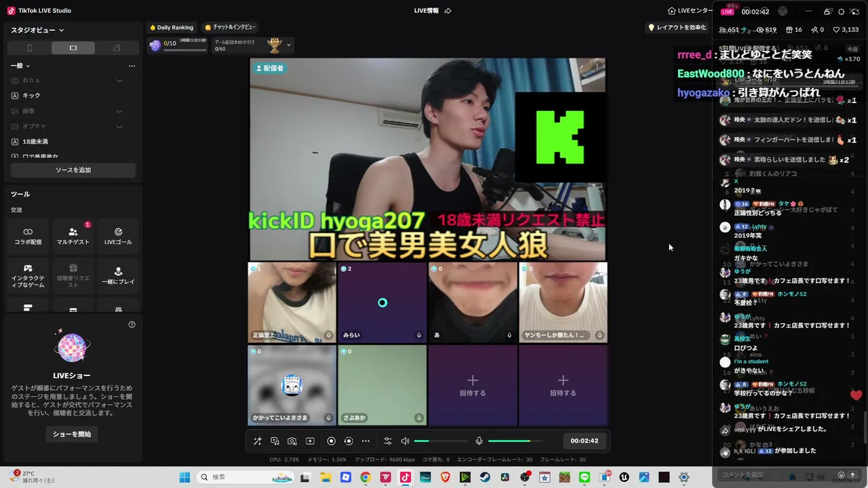868x488 pixels.
Task: Open the Windows Start menu
Action: click(x=184, y=477)
